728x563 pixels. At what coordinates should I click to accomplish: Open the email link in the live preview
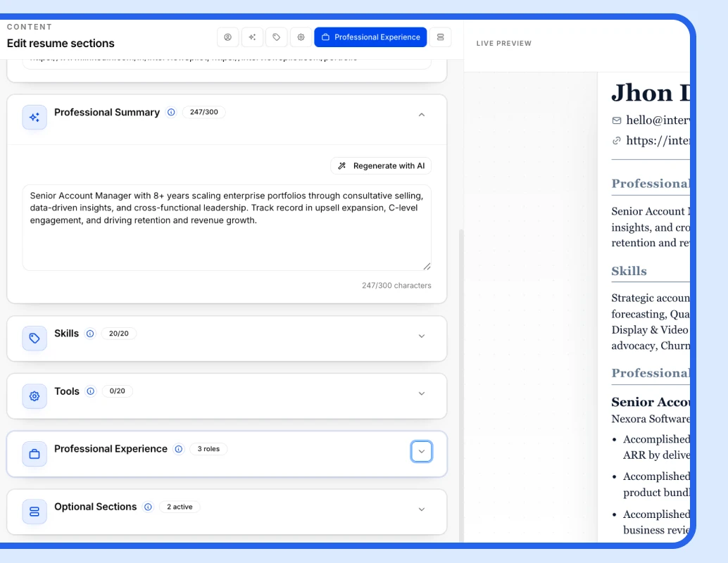(653, 120)
